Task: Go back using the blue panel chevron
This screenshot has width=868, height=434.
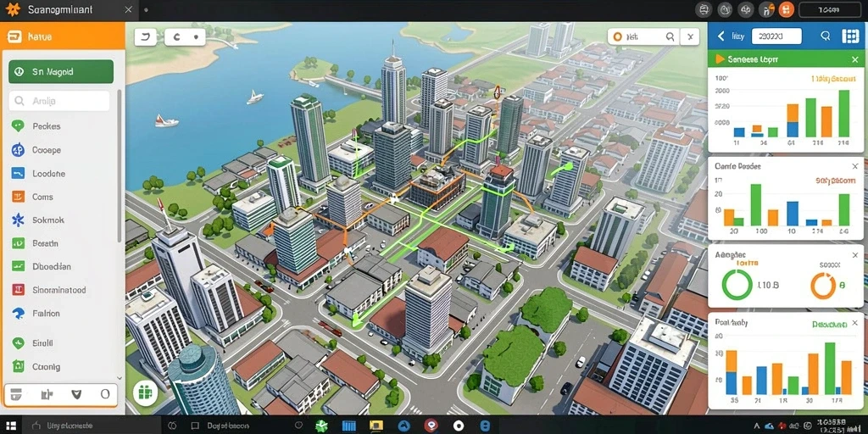Action: pyautogui.click(x=721, y=36)
